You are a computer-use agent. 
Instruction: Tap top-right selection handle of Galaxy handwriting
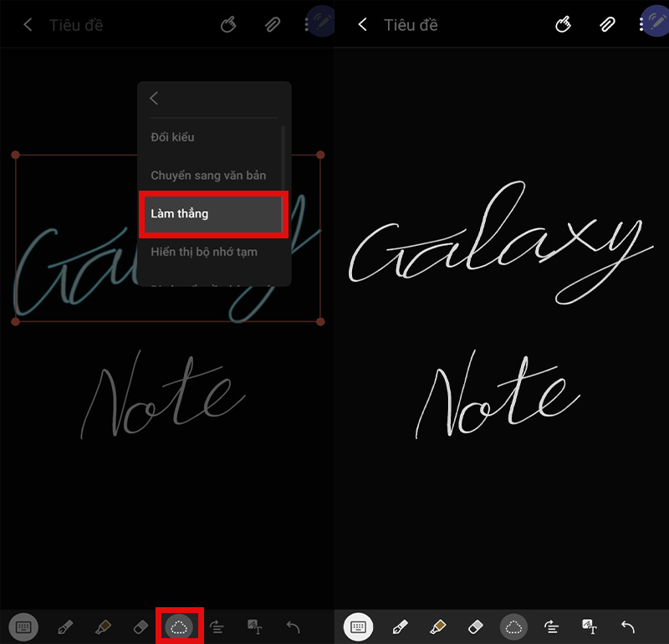tap(320, 155)
